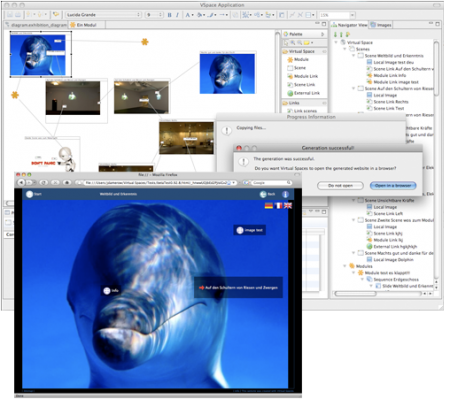Select the Module tool in the palette
This screenshot has width=450, height=399.
tap(298, 60)
